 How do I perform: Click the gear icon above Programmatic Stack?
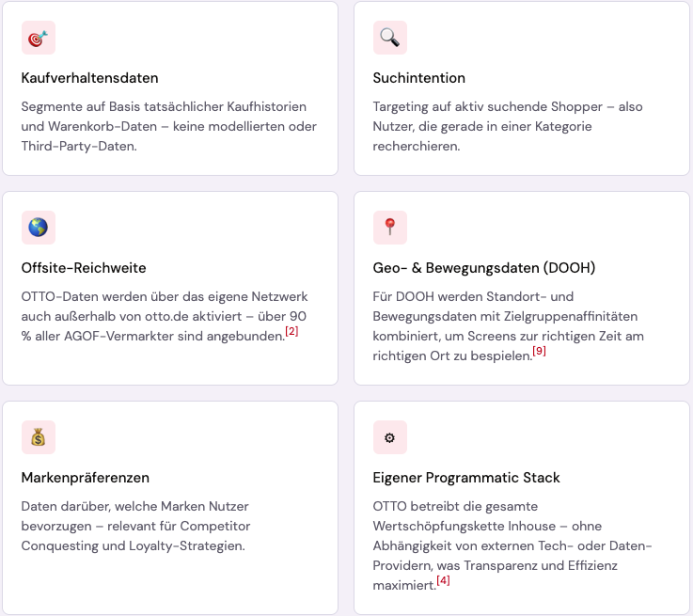click(x=390, y=437)
